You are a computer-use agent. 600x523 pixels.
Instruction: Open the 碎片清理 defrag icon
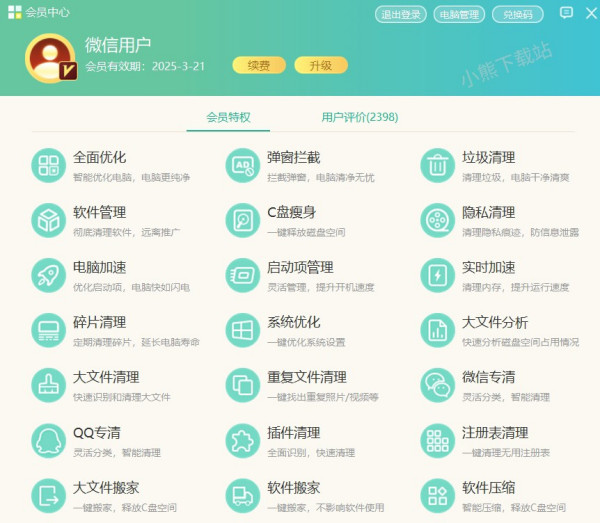point(49,331)
